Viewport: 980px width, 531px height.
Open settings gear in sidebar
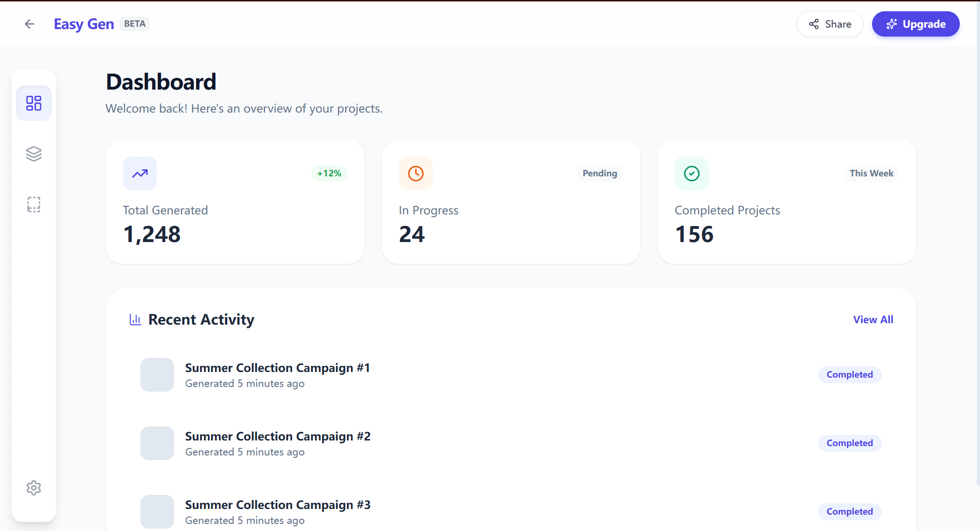coord(34,488)
